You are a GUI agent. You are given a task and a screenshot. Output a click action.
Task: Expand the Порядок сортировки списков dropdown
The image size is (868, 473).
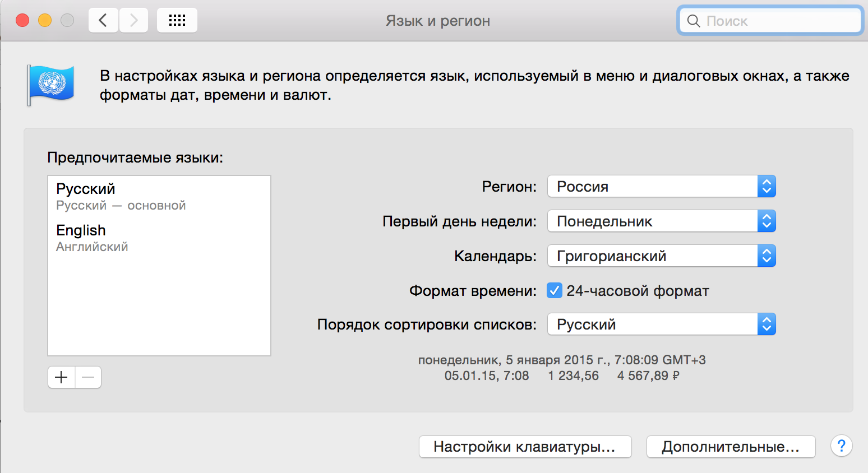[x=661, y=324]
